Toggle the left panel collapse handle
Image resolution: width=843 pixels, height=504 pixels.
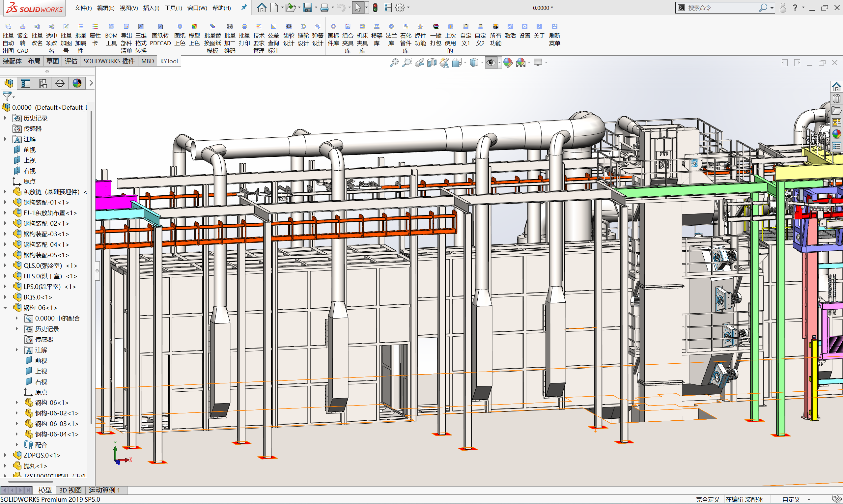coord(97,271)
